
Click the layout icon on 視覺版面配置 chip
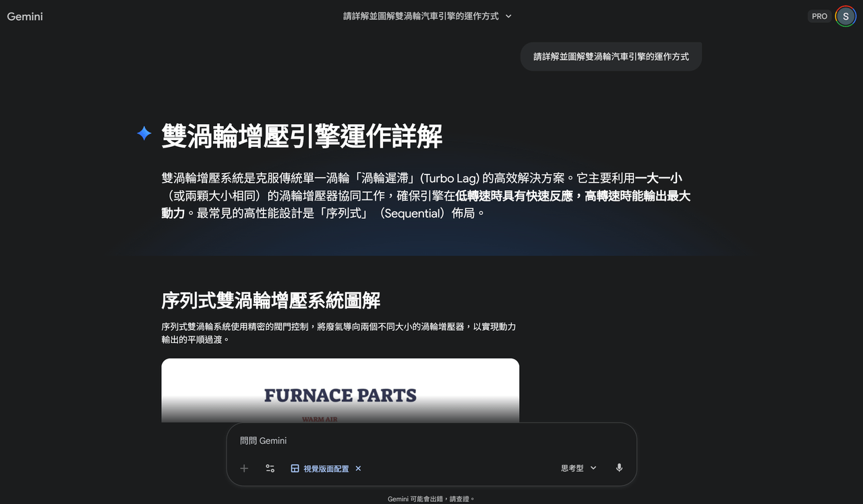(x=295, y=468)
